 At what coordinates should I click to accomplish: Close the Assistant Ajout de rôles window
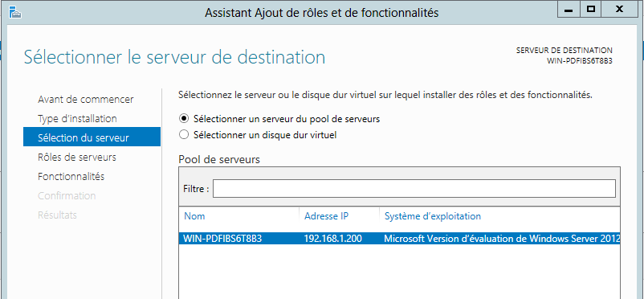[x=618, y=9]
